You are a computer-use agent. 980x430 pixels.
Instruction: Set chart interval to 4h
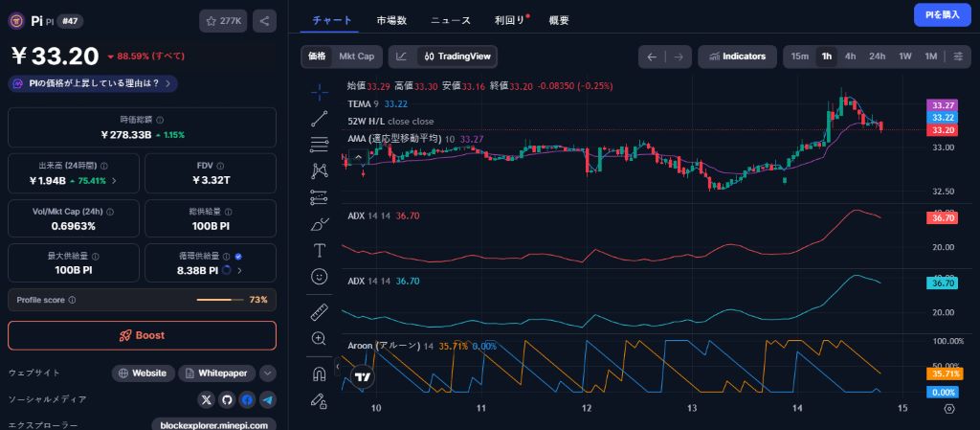pos(851,57)
